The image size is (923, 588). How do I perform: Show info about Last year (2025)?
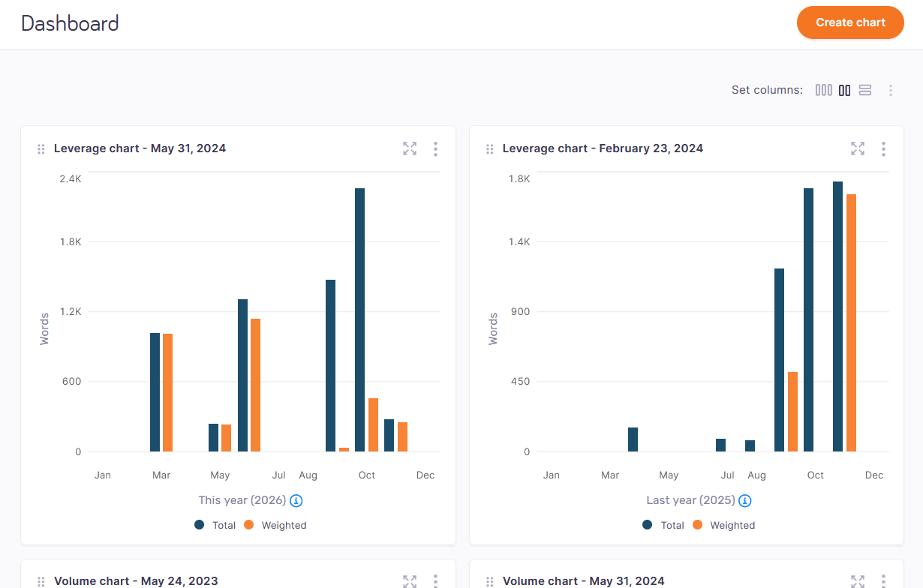[745, 500]
